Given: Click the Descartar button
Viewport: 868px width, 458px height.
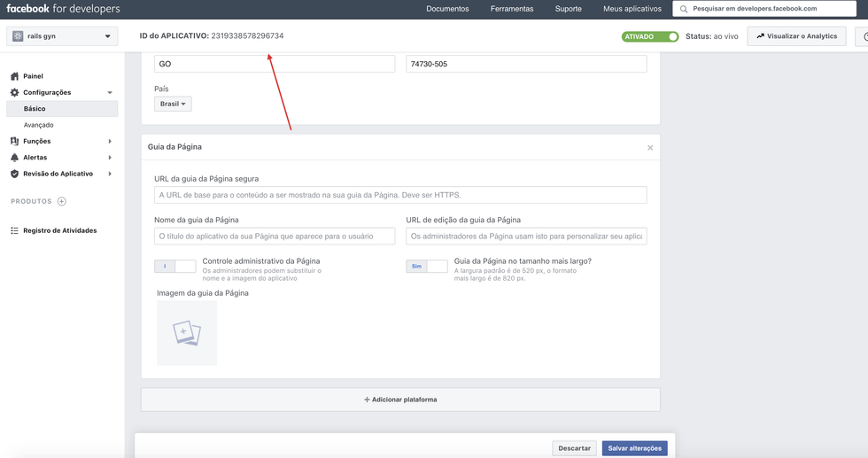Looking at the screenshot, I should click(x=574, y=448).
